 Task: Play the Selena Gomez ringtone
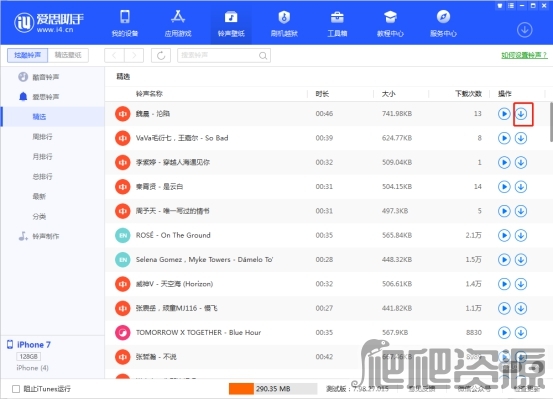pyautogui.click(x=504, y=260)
